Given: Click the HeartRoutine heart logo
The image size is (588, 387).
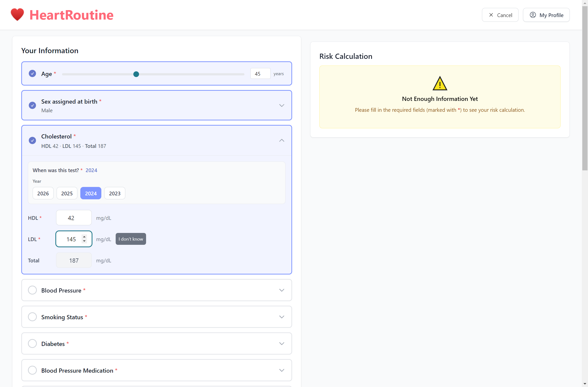Looking at the screenshot, I should pos(17,15).
